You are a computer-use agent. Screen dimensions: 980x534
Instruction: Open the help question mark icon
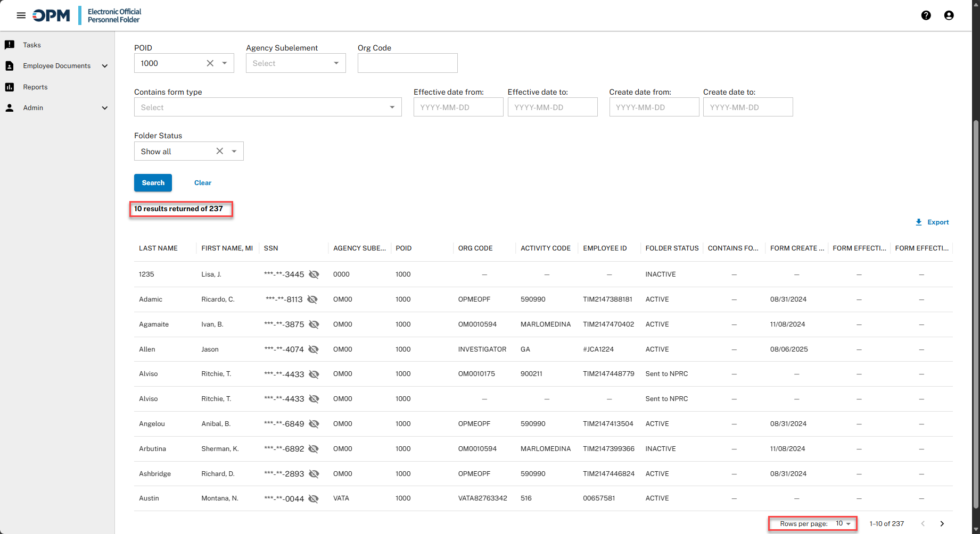point(926,15)
